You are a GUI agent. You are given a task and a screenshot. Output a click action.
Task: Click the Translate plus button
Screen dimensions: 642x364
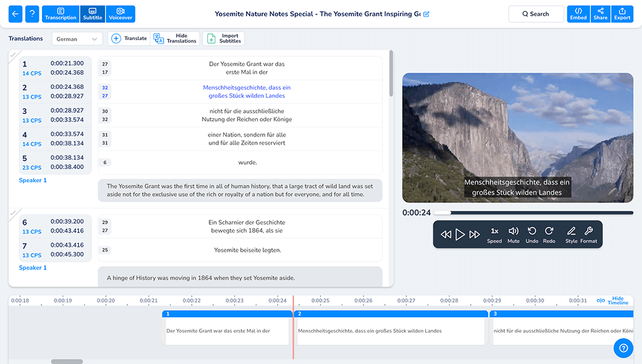129,38
